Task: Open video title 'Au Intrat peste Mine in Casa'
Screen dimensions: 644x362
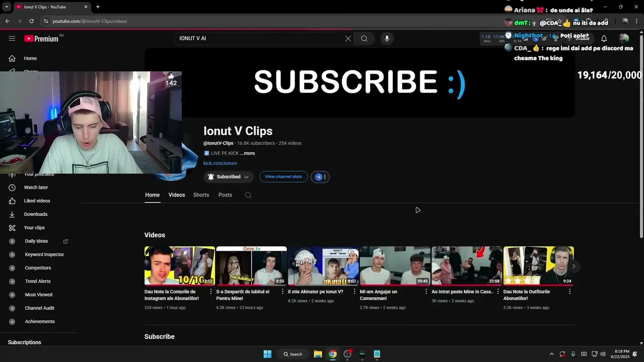Action: (x=462, y=292)
